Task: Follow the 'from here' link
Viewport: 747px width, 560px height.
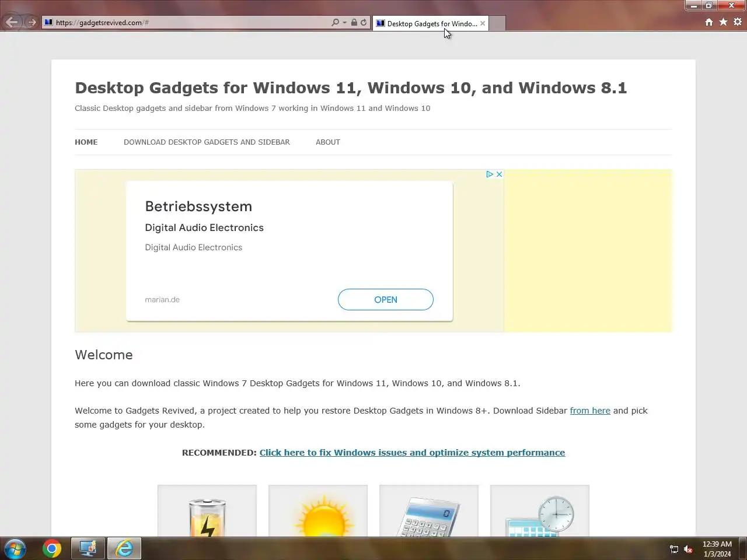Action: [590, 411]
